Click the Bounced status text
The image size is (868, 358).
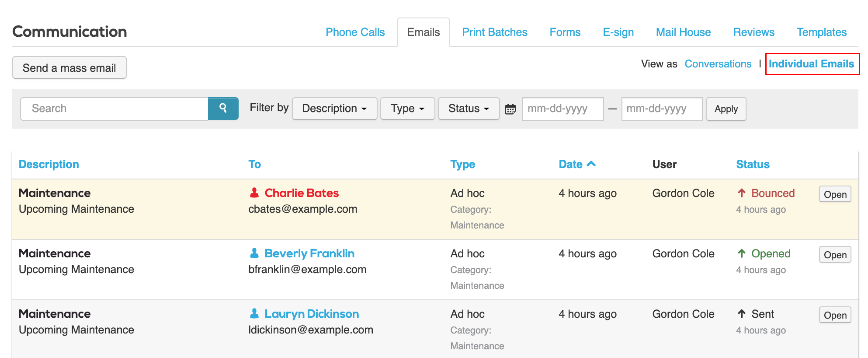pyautogui.click(x=773, y=193)
